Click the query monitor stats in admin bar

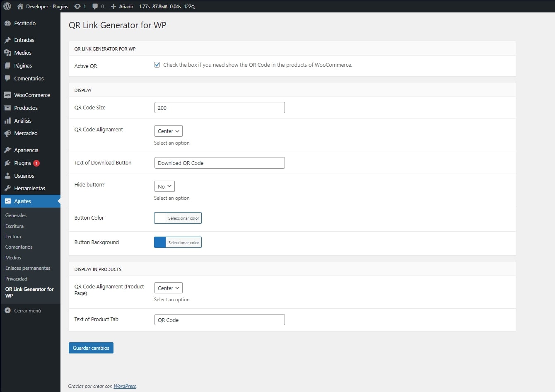pyautogui.click(x=167, y=7)
